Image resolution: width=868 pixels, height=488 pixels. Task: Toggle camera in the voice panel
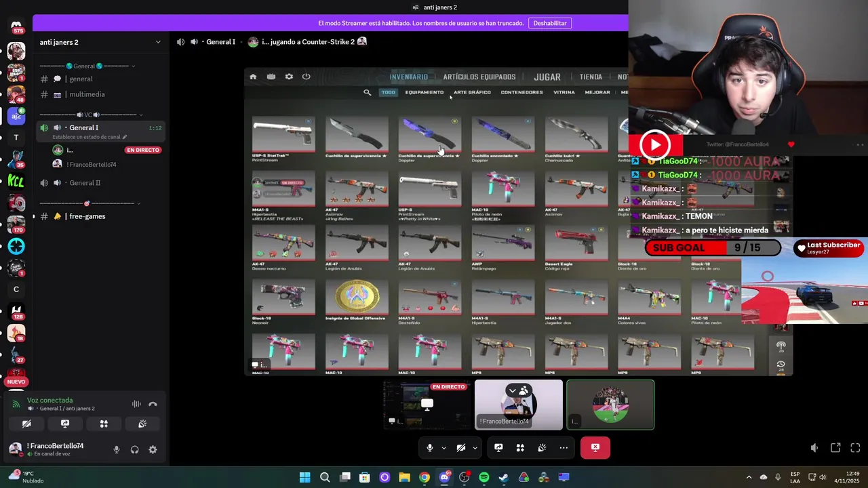[x=26, y=424]
